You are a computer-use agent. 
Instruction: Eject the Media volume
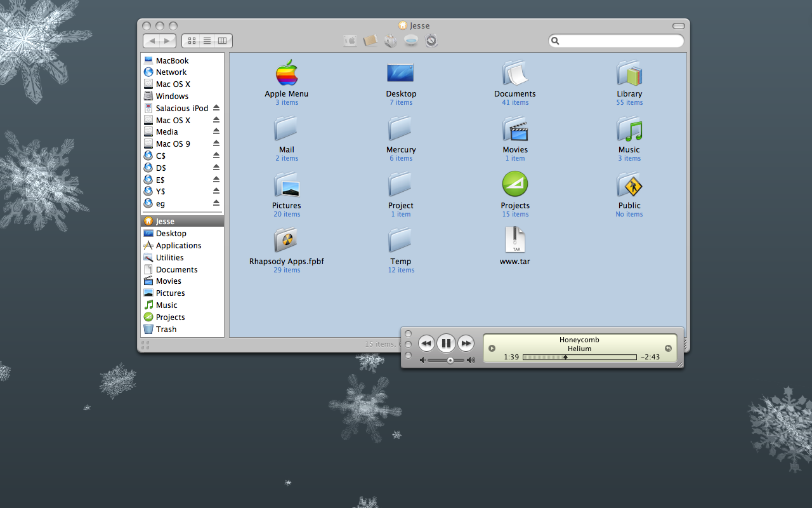click(216, 131)
